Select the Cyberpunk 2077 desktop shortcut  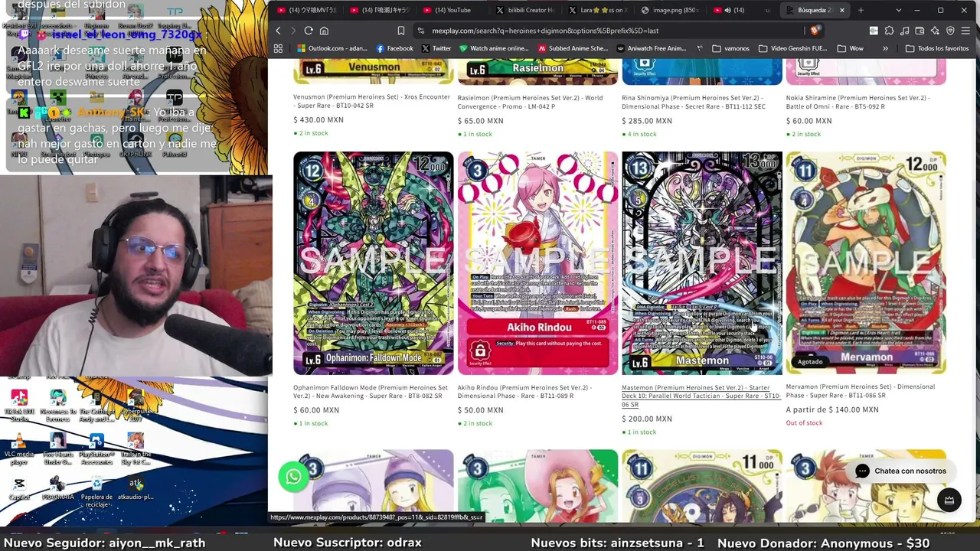pyautogui.click(x=136, y=406)
